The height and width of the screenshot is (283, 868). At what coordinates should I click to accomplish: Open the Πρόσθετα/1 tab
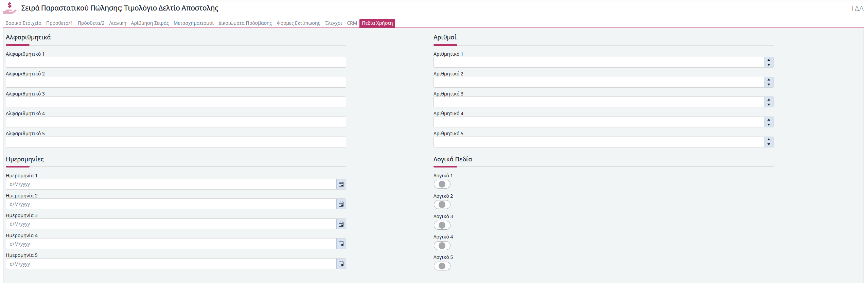tap(59, 23)
